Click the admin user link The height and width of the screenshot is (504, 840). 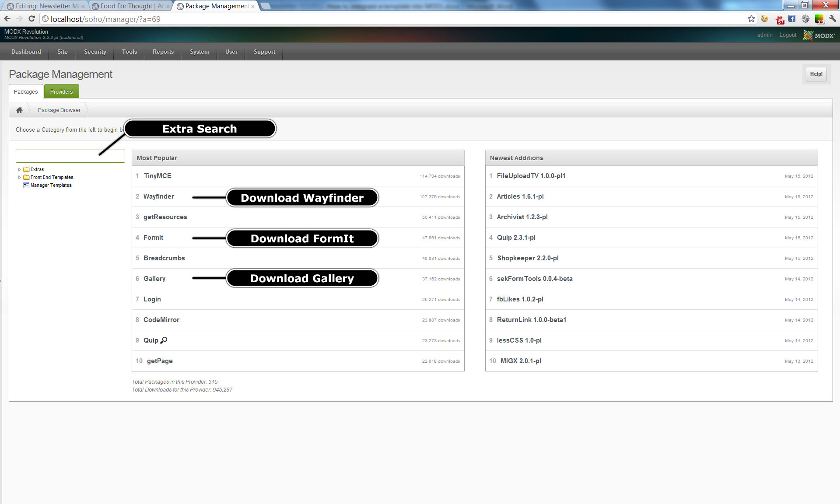click(x=765, y=35)
